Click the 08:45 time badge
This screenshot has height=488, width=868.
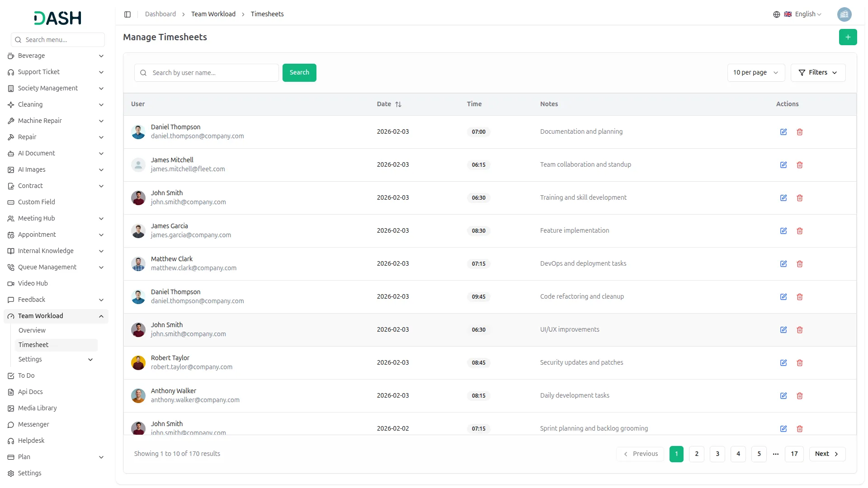479,363
